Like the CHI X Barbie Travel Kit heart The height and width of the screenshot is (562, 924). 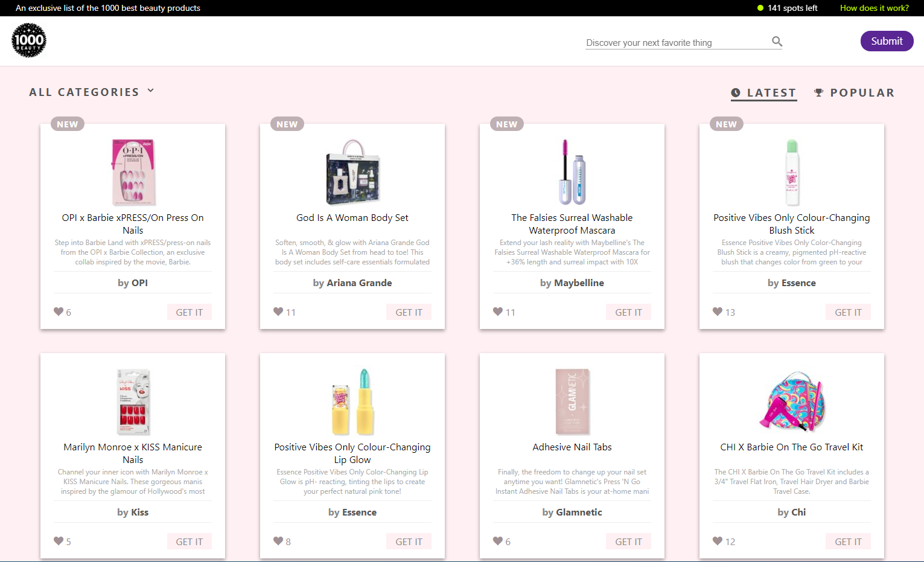[x=718, y=541]
